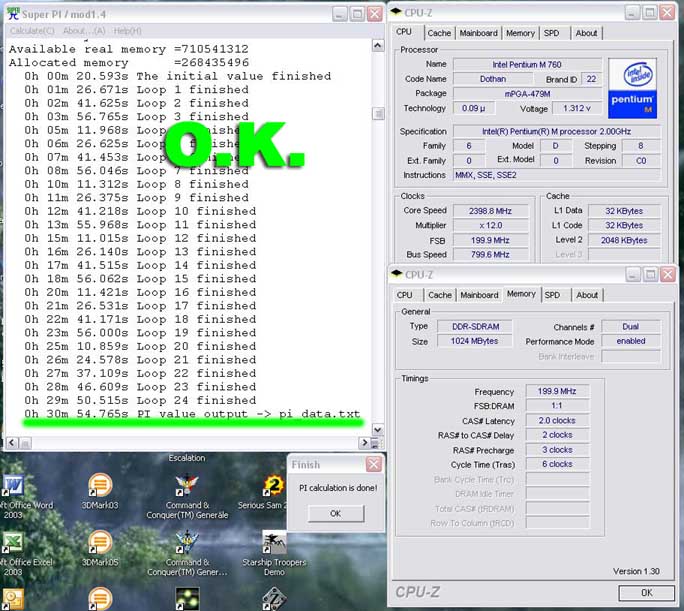Viewport: 684px width, 611px height.
Task: Open Microsoft Office Excel 2003 shortcut
Action: click(x=13, y=542)
